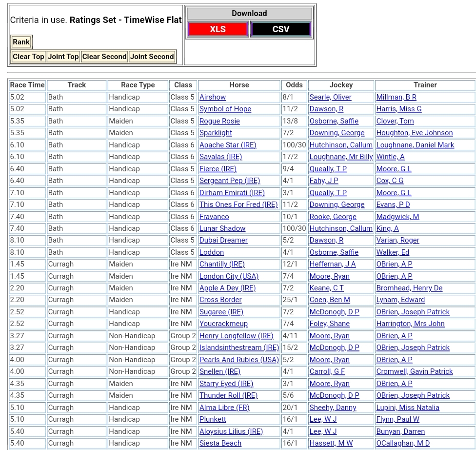View jockey Osborne, Saffie for Rogue Rosie

334,121
